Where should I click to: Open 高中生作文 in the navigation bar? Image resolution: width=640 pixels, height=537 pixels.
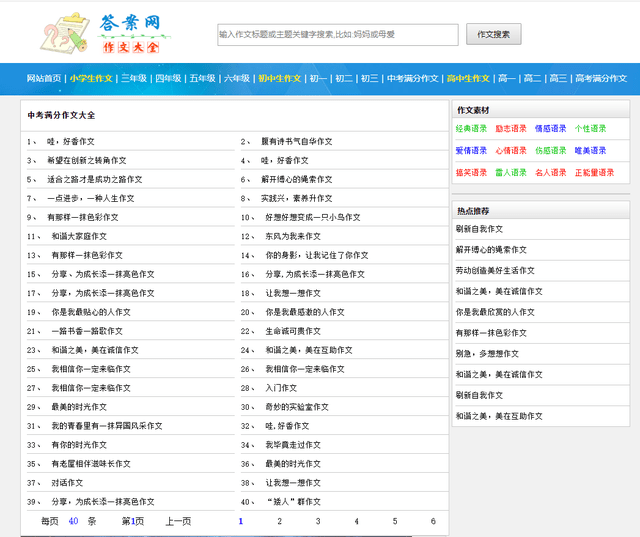(x=468, y=78)
